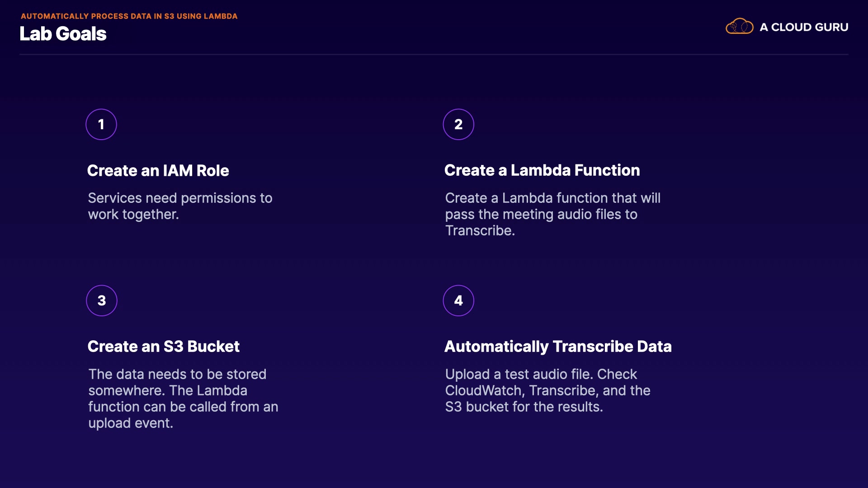Click the word Transcribe in goal 2 description
Viewport: 868px width, 488px height.
pyautogui.click(x=479, y=230)
